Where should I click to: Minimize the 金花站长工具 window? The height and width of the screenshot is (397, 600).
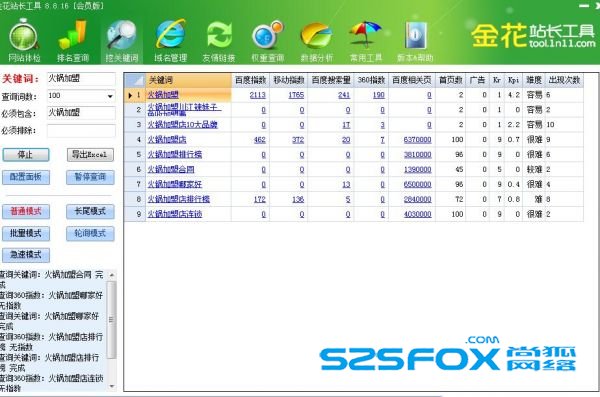click(x=584, y=5)
